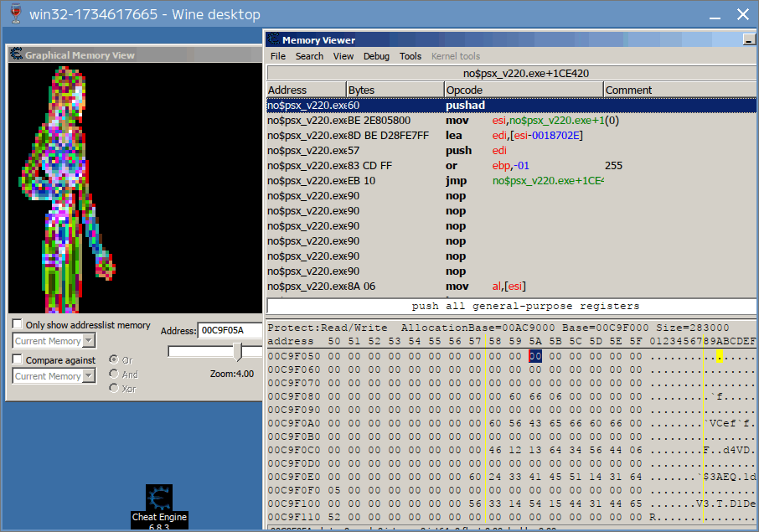Select the mov al,[esi] instruction row
The height and width of the screenshot is (532, 759).
(x=511, y=286)
